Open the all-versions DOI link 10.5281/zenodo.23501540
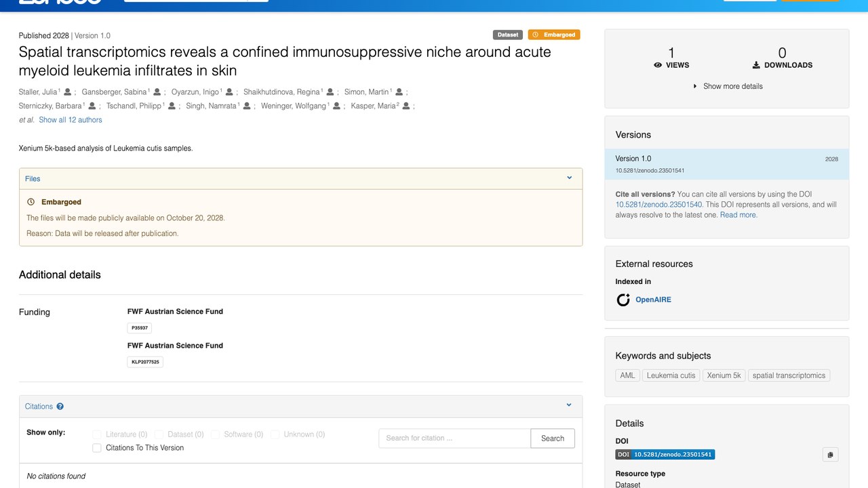This screenshot has width=868, height=488. pyautogui.click(x=658, y=205)
